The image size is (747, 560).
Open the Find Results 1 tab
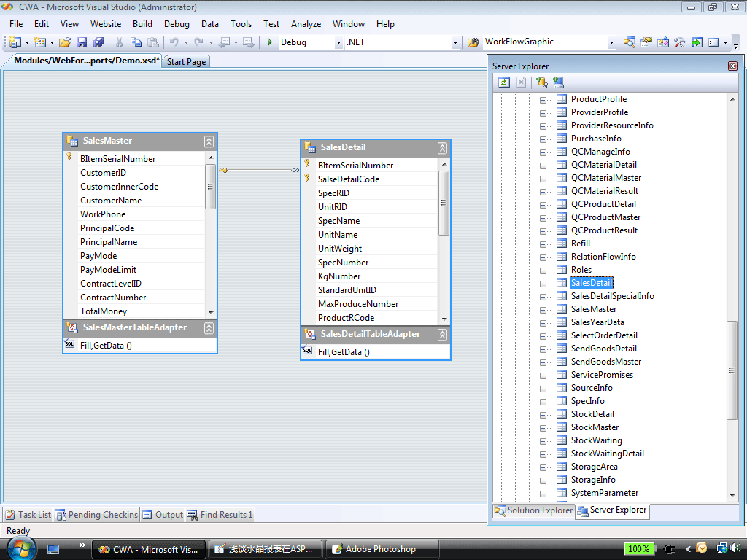pos(220,515)
